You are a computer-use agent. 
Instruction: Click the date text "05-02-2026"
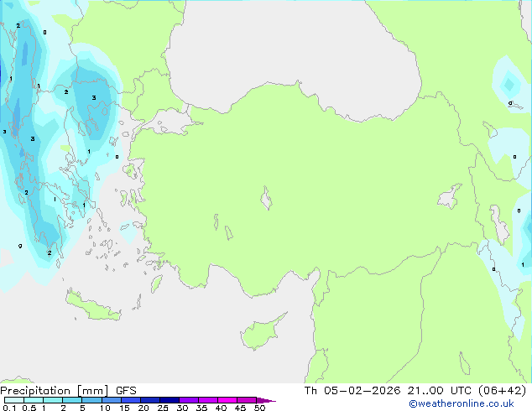coord(362,391)
